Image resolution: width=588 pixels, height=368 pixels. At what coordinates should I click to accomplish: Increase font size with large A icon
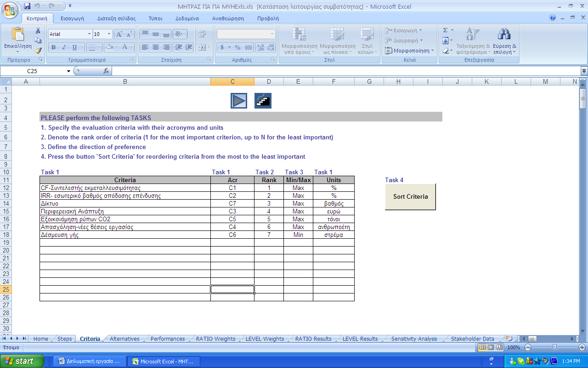point(119,34)
